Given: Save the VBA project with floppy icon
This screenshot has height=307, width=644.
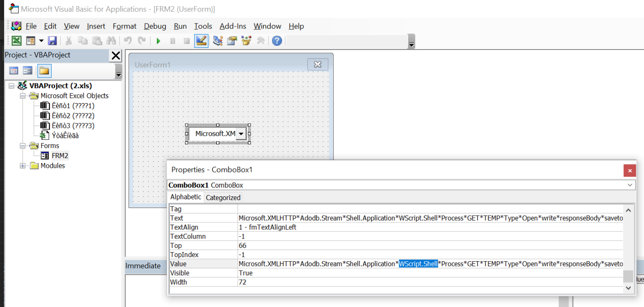Looking at the screenshot, I should [52, 41].
